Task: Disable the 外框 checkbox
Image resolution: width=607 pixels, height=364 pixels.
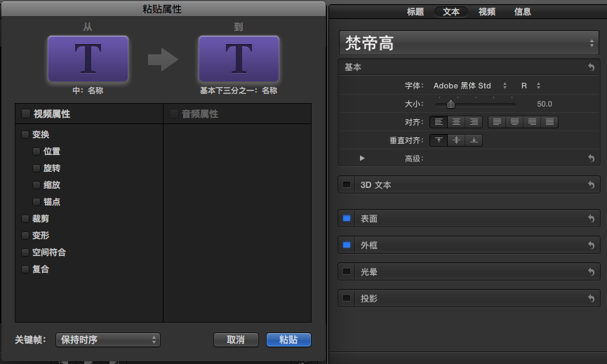Action: coord(347,245)
